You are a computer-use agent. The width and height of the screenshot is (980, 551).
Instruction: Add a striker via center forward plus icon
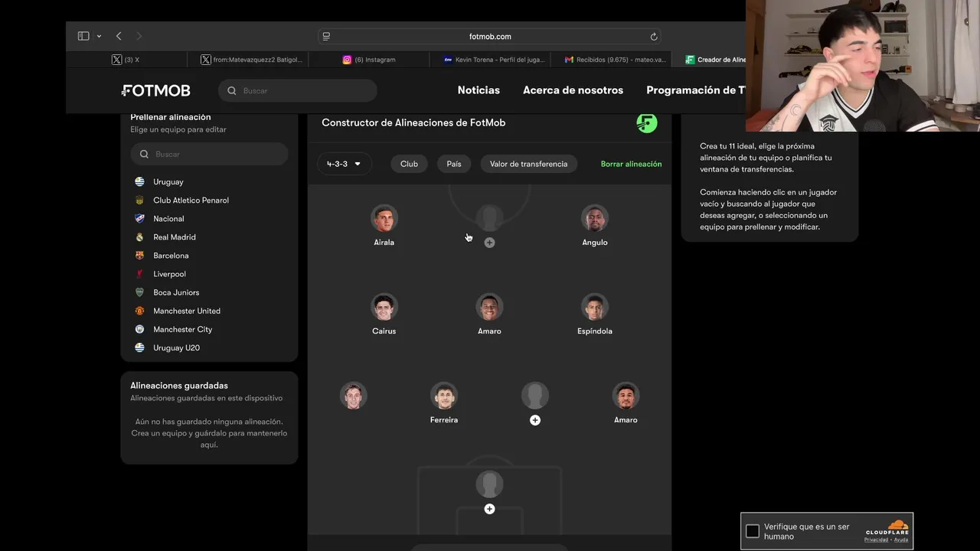[x=489, y=243]
